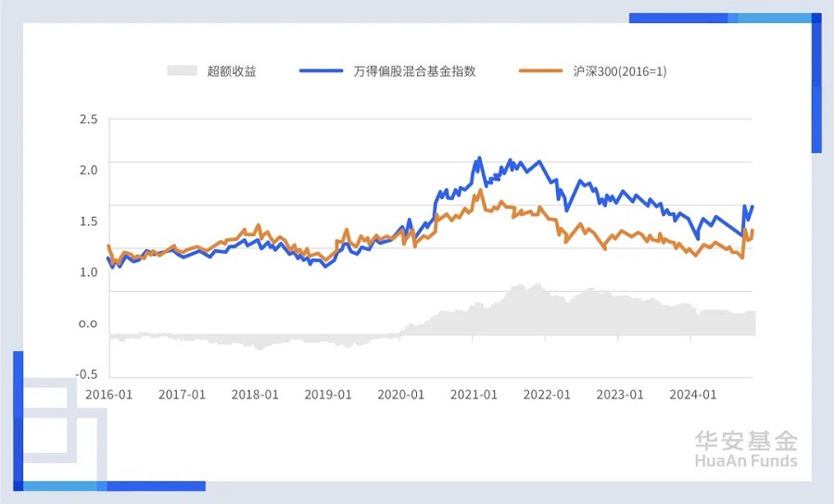Click the blue line's highest peak

click(x=479, y=157)
